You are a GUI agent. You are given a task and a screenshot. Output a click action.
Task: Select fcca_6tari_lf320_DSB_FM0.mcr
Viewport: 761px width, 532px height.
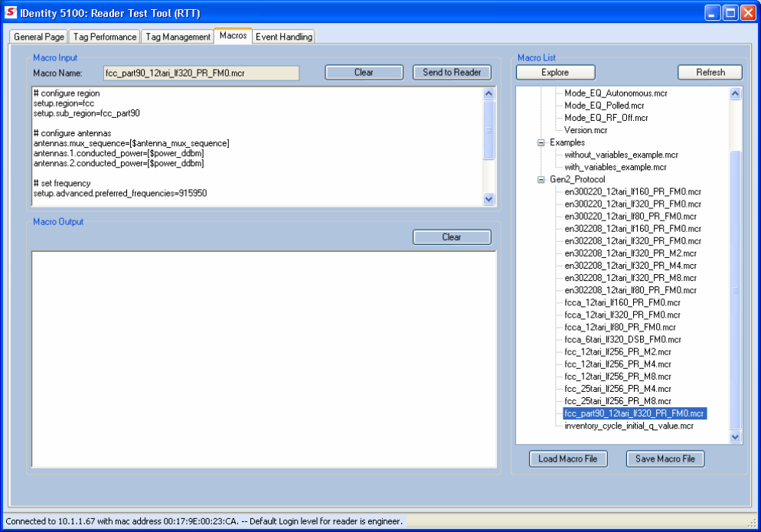(622, 340)
